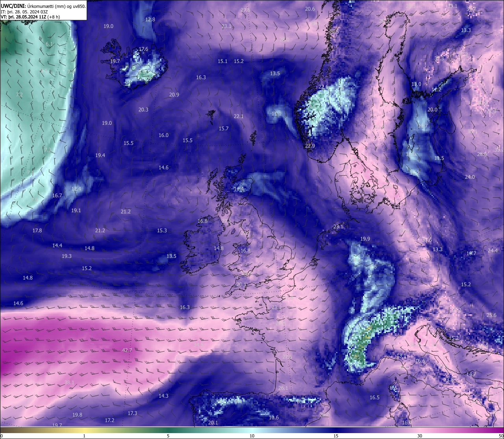
Task: Click the colorbar label 10
Action: [252, 436]
